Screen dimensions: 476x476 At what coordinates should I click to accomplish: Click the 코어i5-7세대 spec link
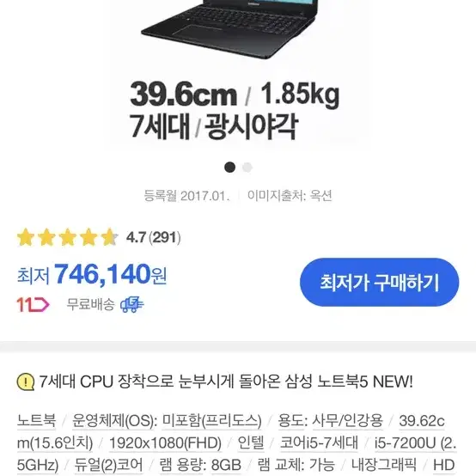click(x=319, y=443)
